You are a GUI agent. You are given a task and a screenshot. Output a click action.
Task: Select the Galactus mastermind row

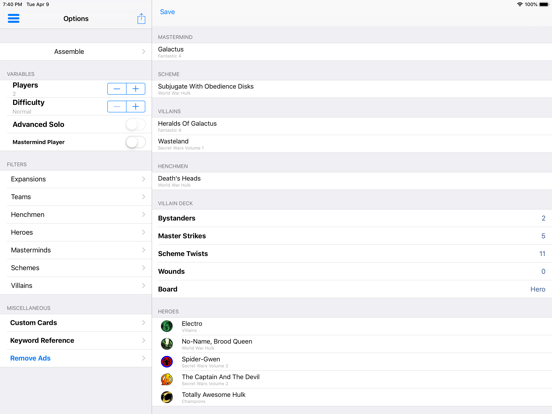click(x=352, y=51)
